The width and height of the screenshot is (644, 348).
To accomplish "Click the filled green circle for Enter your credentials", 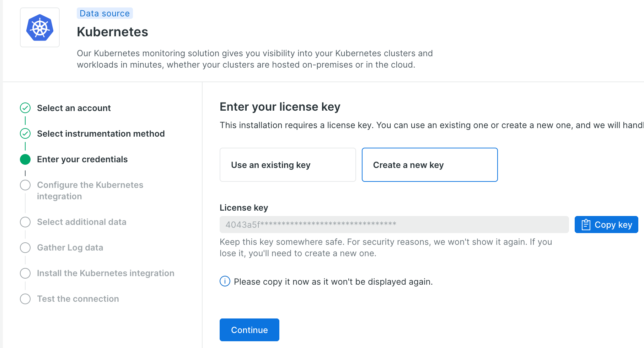I will pos(25,159).
